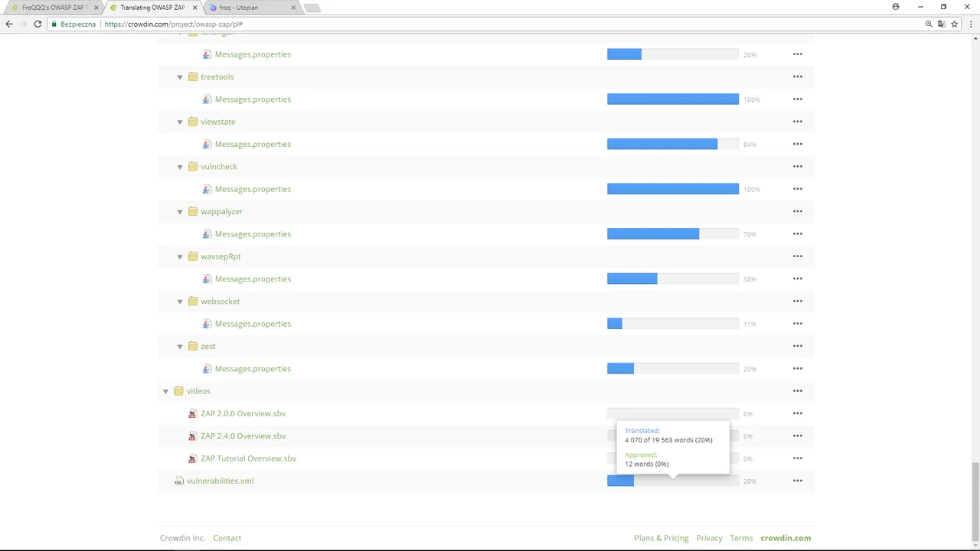Close the froq - Utopian tab

point(293,8)
